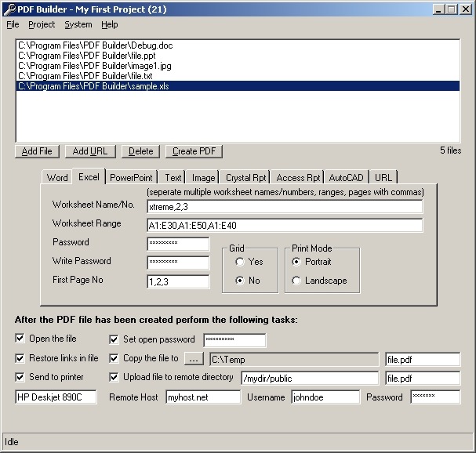The width and height of the screenshot is (476, 453).
Task: Open the System menu
Action: tap(78, 24)
